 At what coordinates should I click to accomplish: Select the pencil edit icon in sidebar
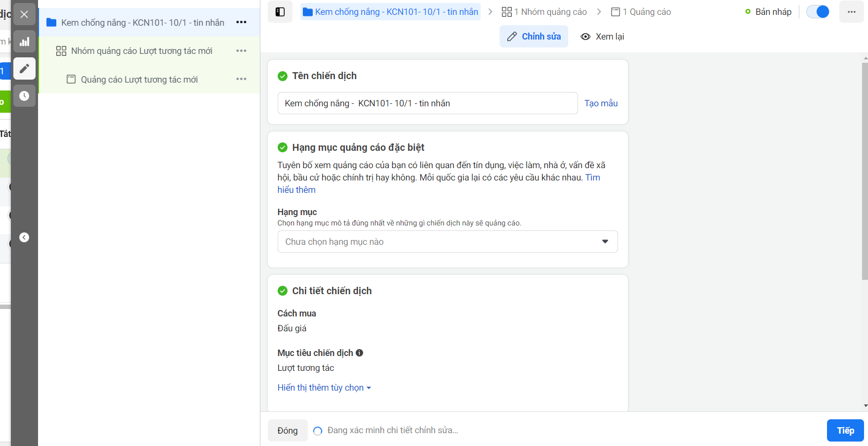click(24, 69)
